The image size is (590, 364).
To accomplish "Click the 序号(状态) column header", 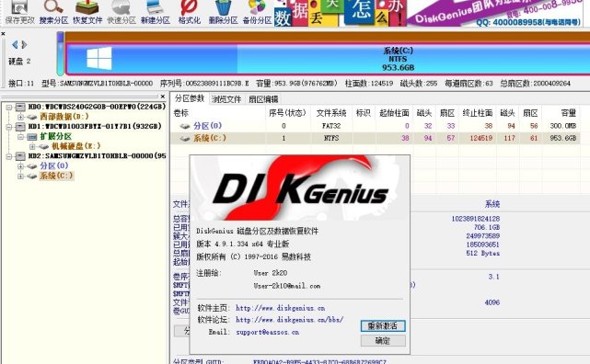I will [287, 113].
